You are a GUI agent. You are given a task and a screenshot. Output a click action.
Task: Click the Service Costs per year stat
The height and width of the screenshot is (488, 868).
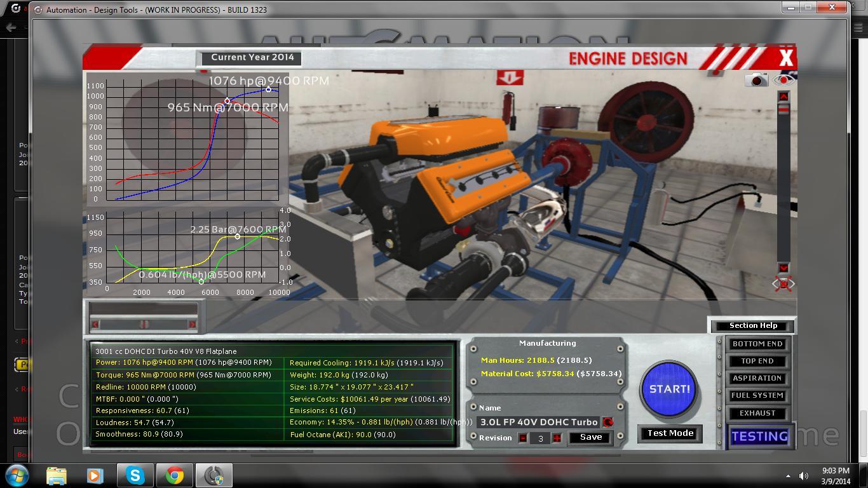370,399
